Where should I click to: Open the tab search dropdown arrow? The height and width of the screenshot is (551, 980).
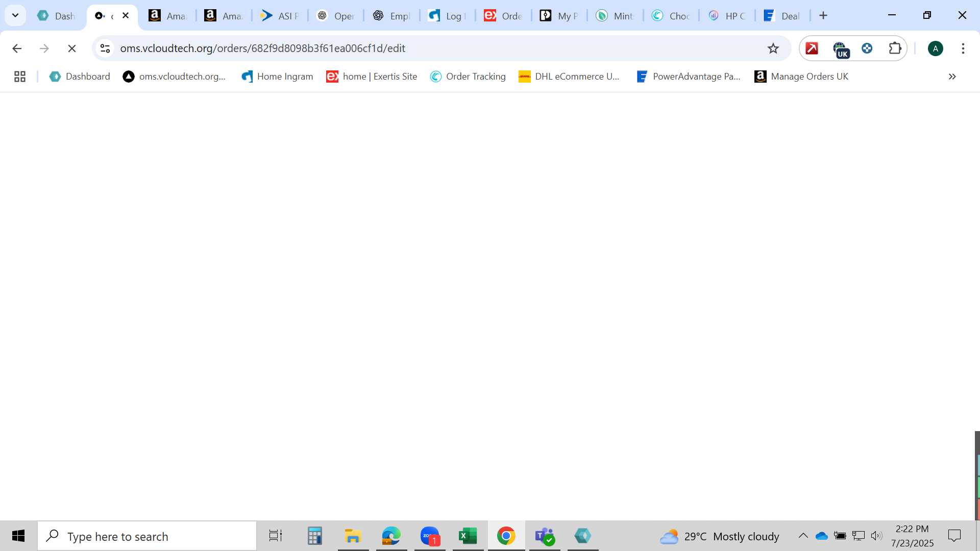tap(15, 15)
